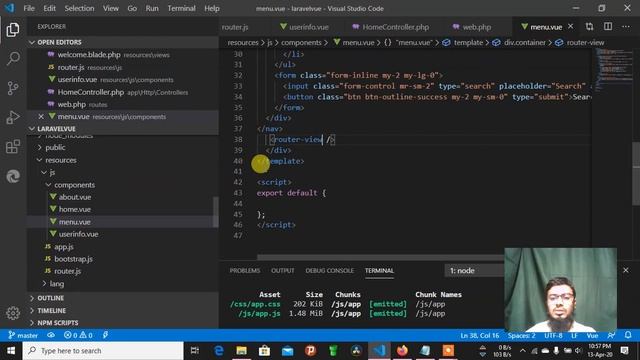Split the editor to the right

608,27
